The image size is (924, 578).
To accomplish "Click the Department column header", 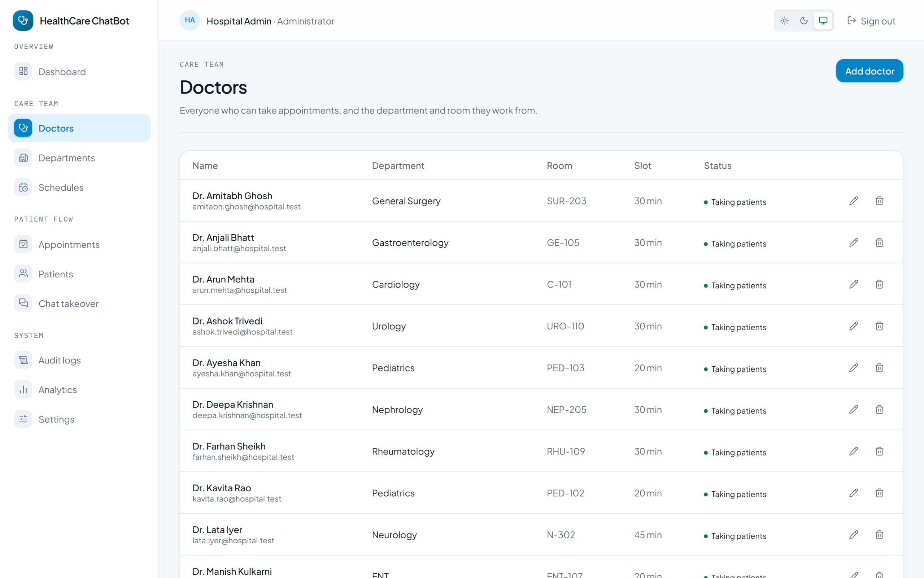I will (398, 165).
